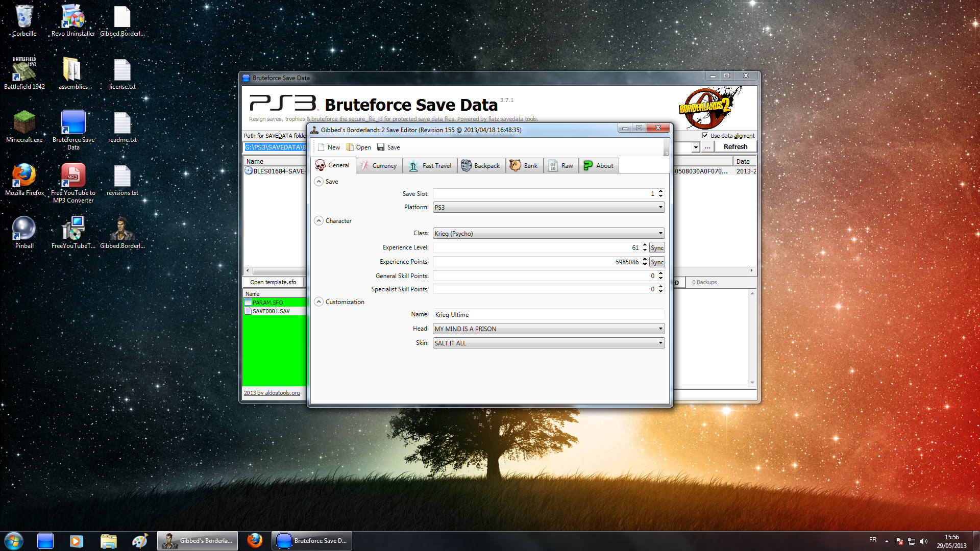Collapse the Character section
Viewport: 980px width, 551px height.
(x=318, y=221)
